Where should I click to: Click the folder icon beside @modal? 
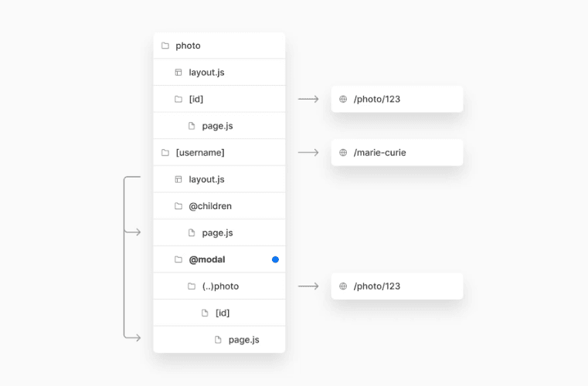pyautogui.click(x=178, y=259)
